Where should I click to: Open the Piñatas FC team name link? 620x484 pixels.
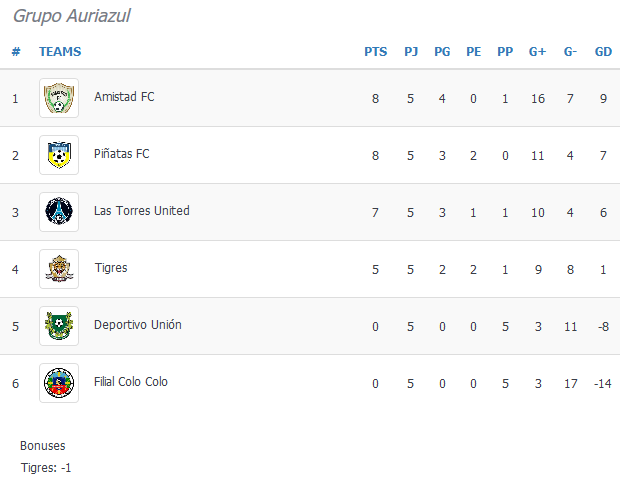(122, 154)
